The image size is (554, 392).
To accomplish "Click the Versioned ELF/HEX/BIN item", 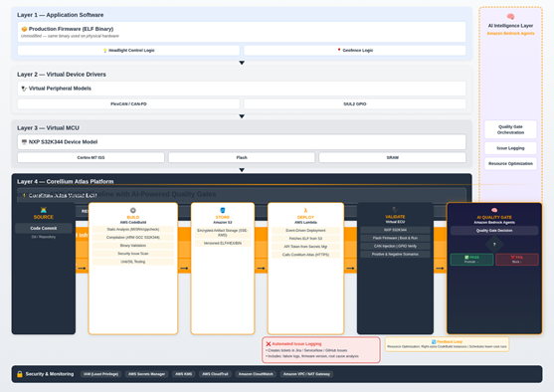I will click(x=223, y=243).
